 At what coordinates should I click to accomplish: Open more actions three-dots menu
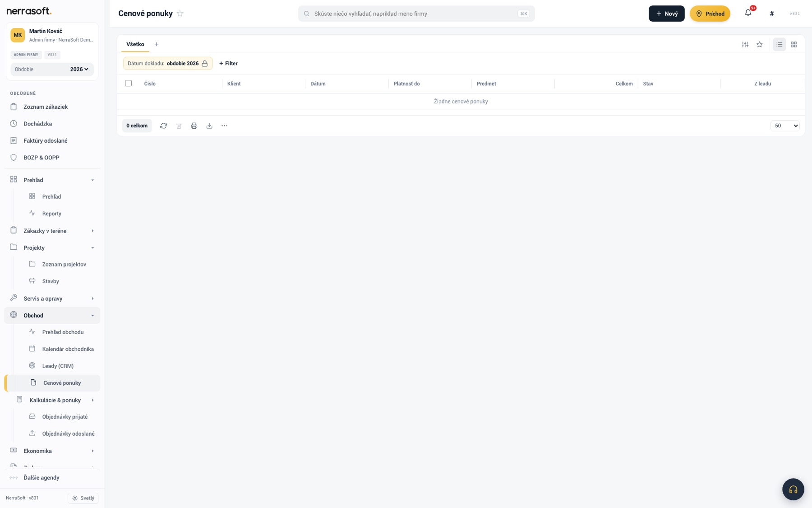pos(225,126)
